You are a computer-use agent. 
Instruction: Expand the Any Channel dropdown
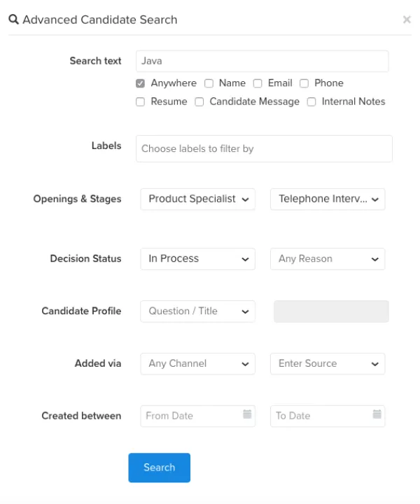(197, 363)
